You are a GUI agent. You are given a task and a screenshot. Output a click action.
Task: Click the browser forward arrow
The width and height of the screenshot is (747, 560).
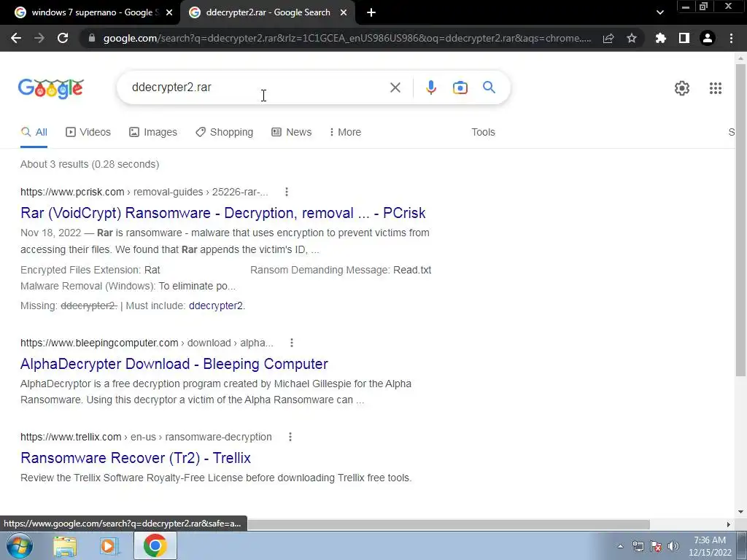39,38
